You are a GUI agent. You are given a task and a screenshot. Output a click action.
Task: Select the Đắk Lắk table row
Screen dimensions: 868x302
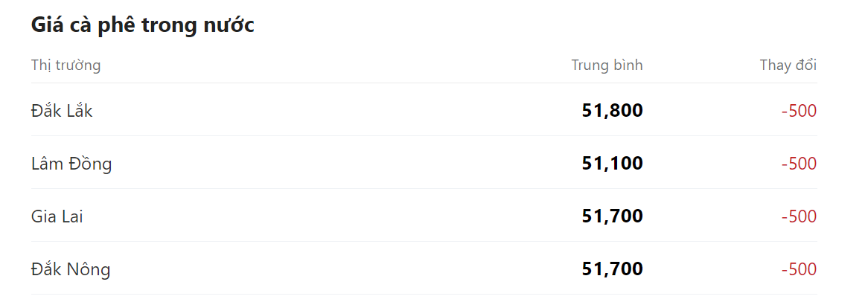click(x=335, y=111)
